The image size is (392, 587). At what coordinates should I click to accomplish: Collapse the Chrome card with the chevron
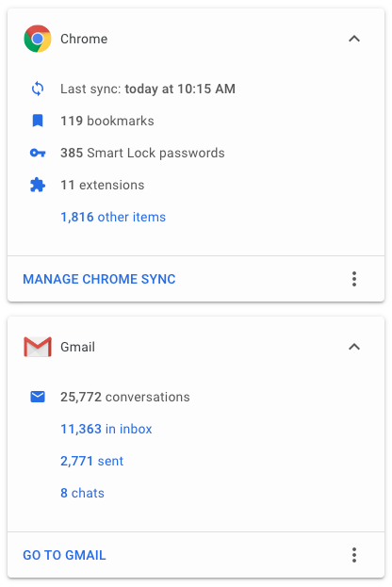(x=354, y=39)
